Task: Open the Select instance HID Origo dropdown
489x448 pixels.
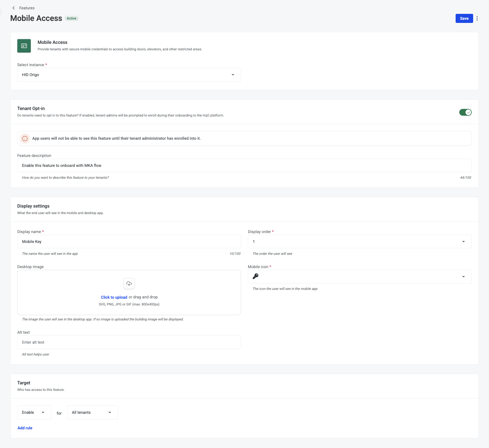Action: (129, 75)
